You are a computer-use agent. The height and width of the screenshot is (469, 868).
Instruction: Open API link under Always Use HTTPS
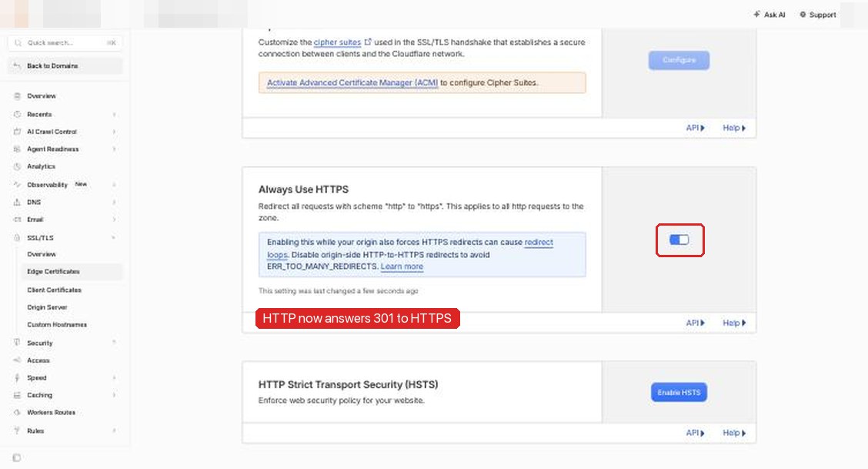click(x=696, y=323)
